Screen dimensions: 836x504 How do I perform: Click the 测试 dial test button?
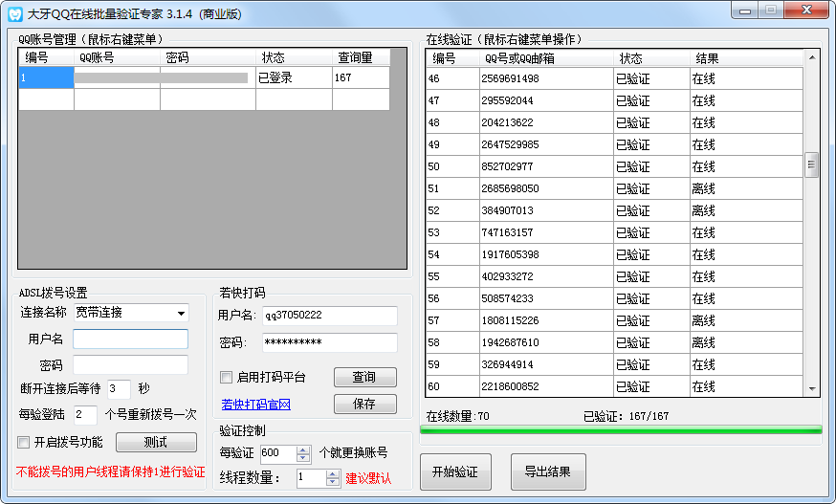[155, 442]
